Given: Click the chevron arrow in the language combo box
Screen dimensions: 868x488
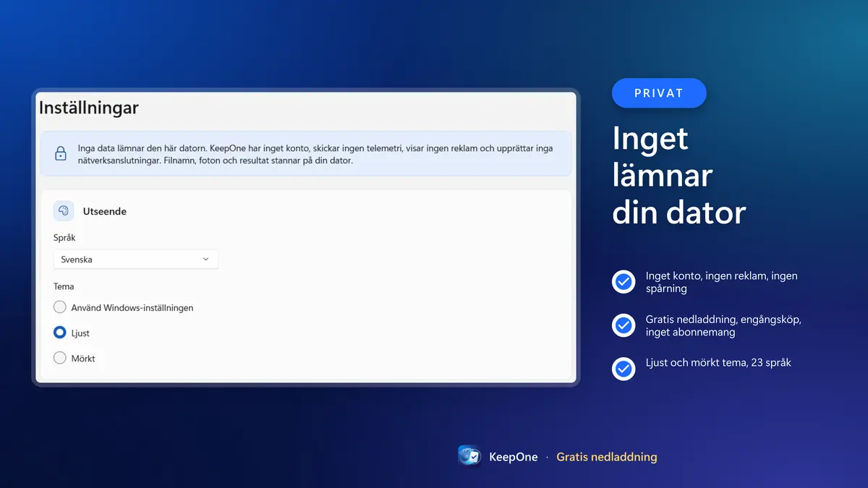Looking at the screenshot, I should coord(205,260).
